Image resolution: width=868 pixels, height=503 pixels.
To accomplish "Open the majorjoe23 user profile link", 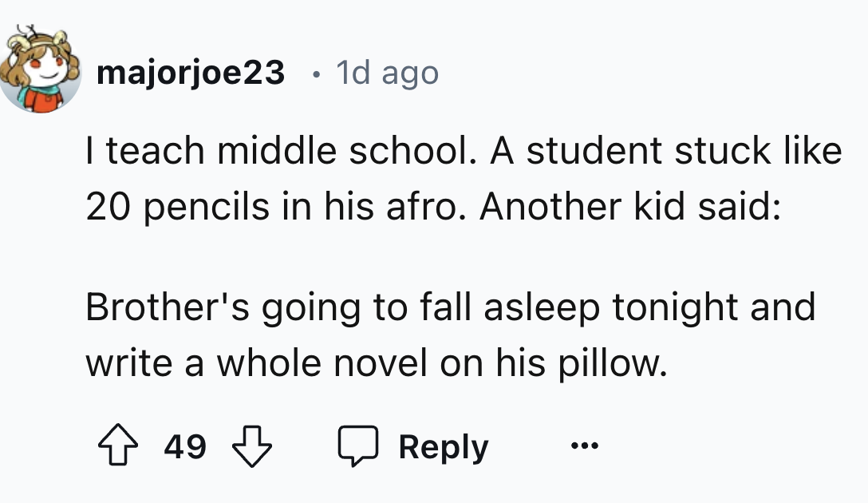I will tap(191, 73).
